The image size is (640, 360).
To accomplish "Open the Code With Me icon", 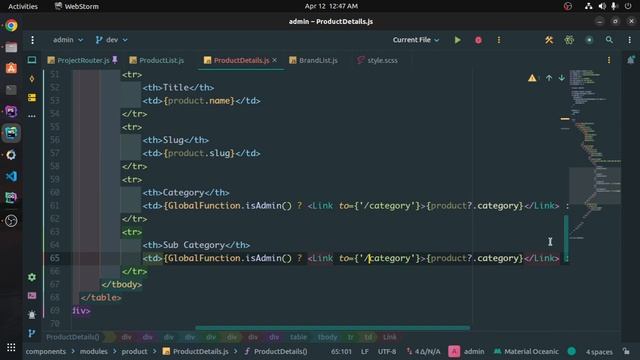I will point(589,40).
